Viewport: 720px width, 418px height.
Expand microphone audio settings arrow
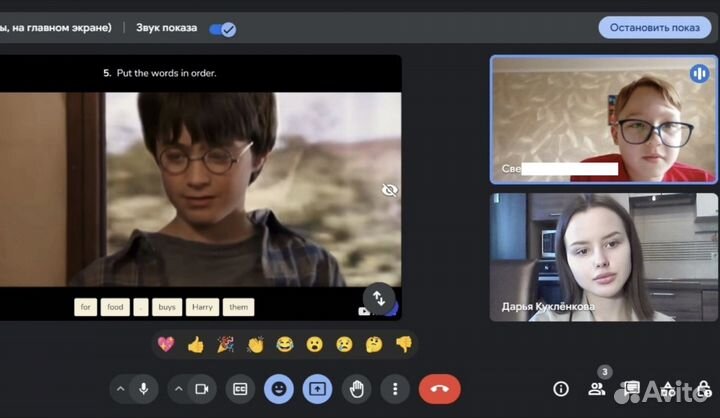120,388
